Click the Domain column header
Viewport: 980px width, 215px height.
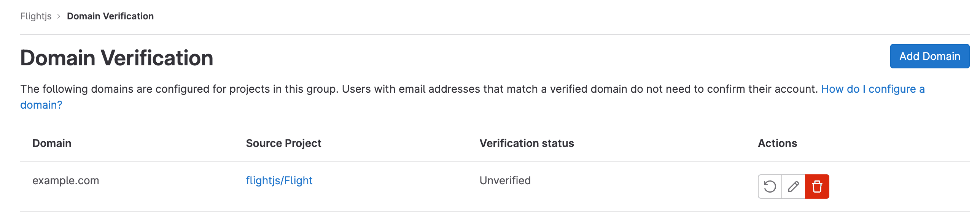(52, 143)
